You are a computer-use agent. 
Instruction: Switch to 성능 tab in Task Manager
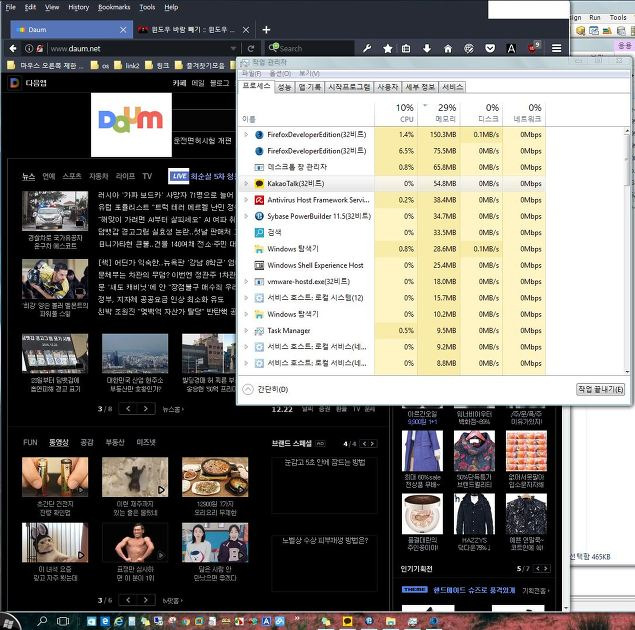click(285, 87)
